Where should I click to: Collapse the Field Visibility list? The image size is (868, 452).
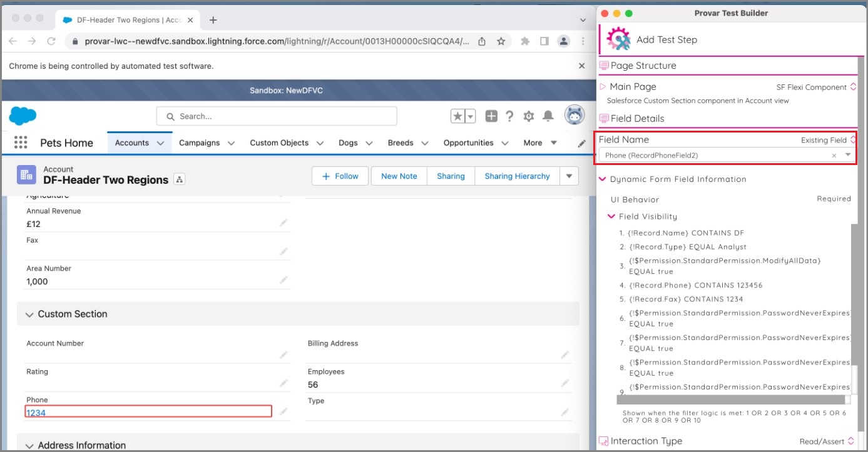[x=611, y=216]
